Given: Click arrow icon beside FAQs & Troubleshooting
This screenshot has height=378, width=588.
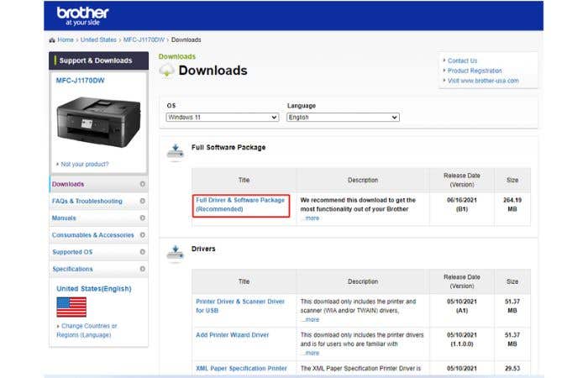Looking at the screenshot, I should point(143,201).
